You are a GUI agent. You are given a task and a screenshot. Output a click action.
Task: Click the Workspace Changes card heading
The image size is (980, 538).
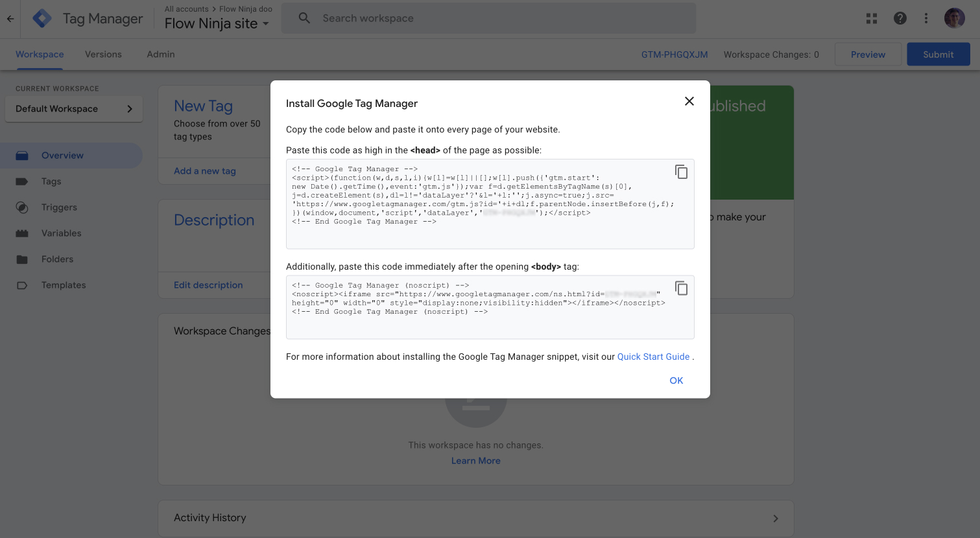(222, 331)
